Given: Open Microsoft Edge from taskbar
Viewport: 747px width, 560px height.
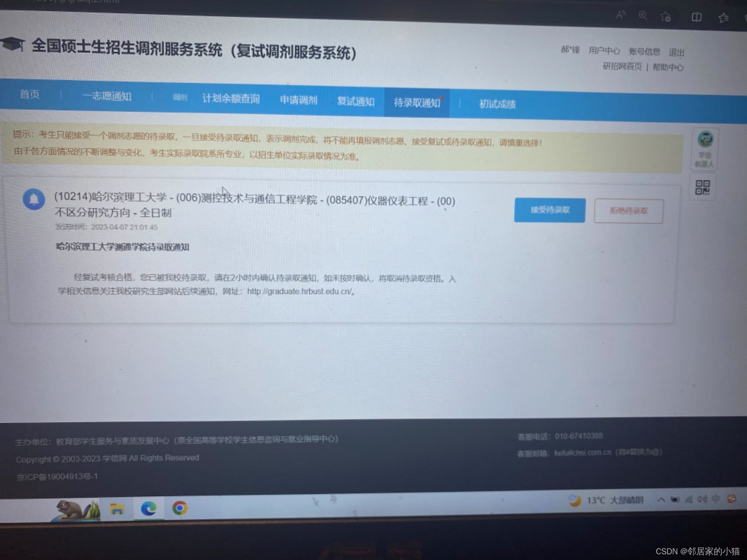Looking at the screenshot, I should (x=149, y=508).
